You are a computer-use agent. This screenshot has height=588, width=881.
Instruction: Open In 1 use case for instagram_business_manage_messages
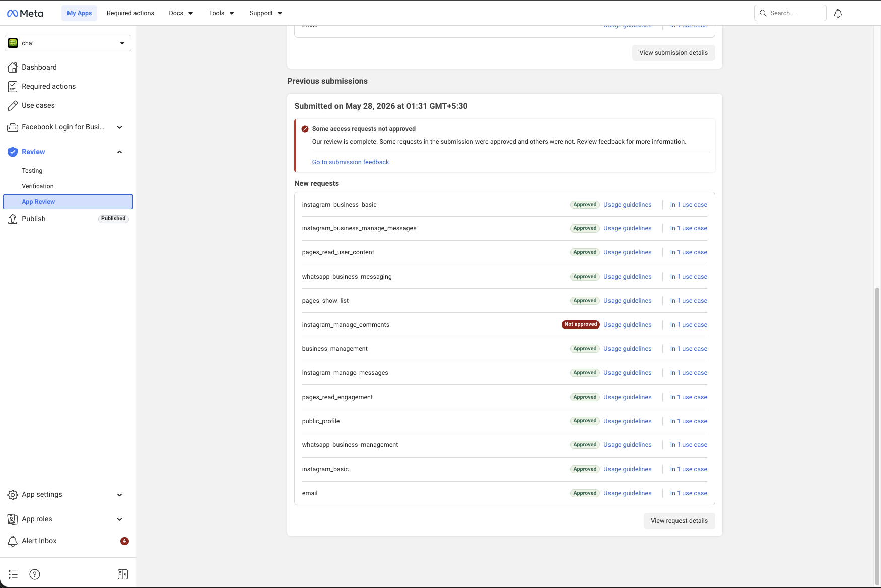tap(689, 228)
